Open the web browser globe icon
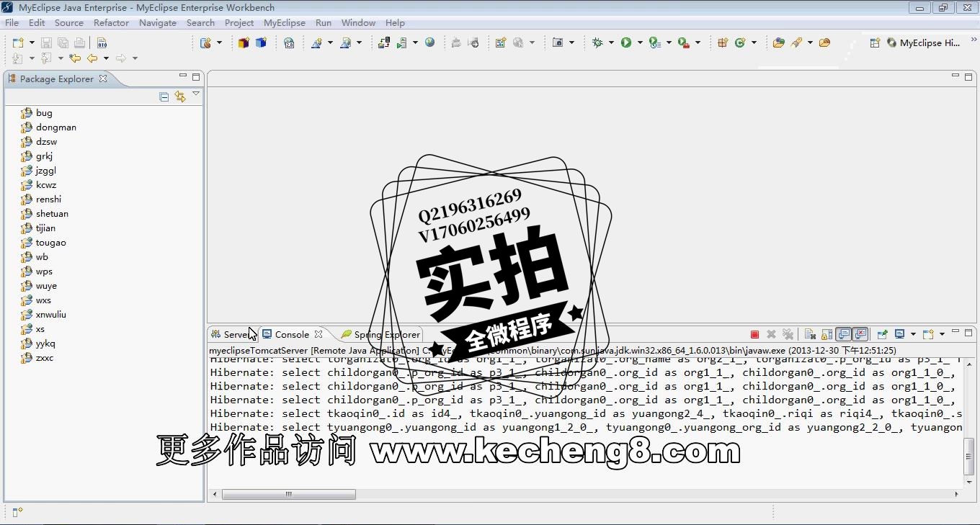 (x=430, y=43)
